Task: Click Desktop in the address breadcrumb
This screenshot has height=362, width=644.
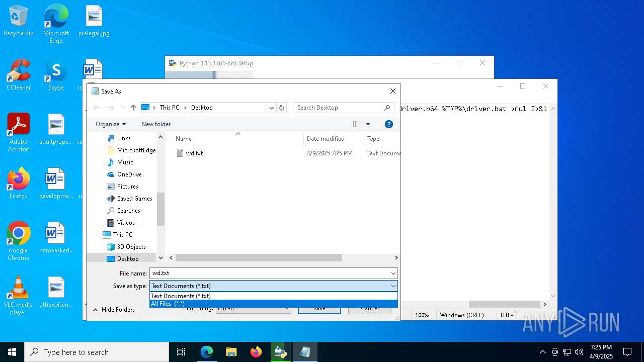Action: click(x=202, y=108)
